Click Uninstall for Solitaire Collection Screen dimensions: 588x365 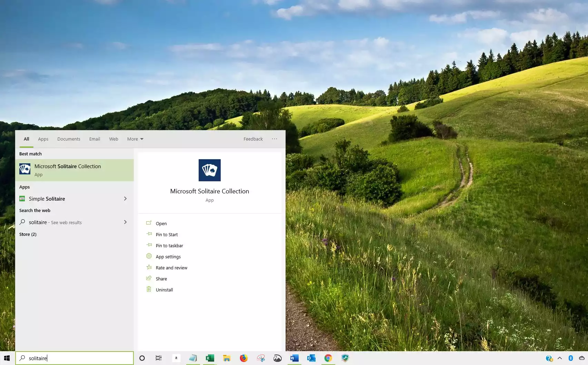coord(164,290)
